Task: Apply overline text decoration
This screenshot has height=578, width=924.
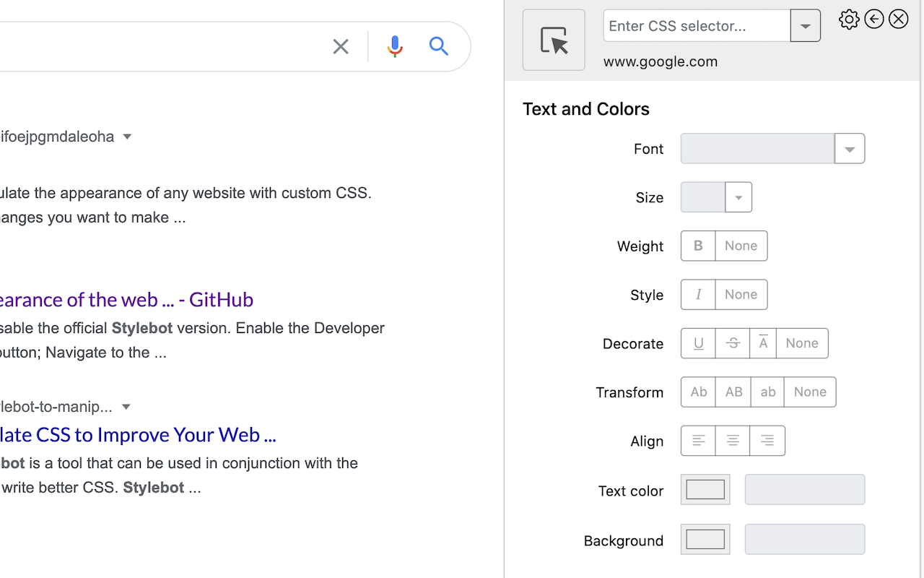Action: (763, 343)
